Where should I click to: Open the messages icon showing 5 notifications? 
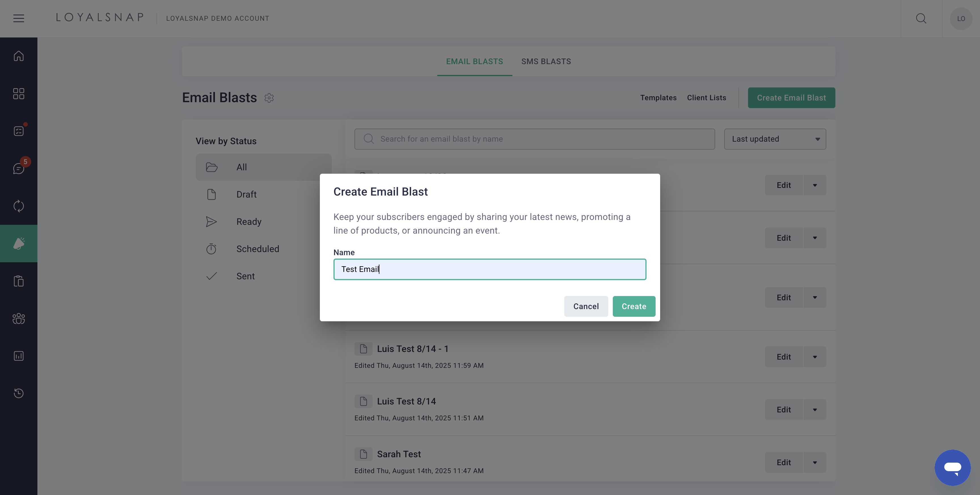tap(19, 169)
